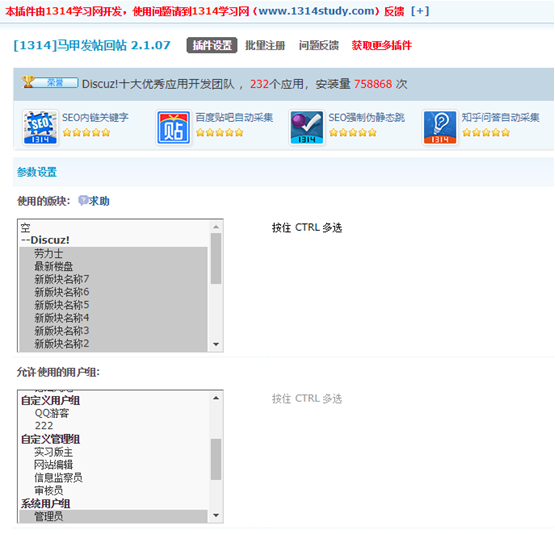Viewport: 555px width, 535px height.
Task: Switch to 问题反馈 tab
Action: tap(319, 45)
